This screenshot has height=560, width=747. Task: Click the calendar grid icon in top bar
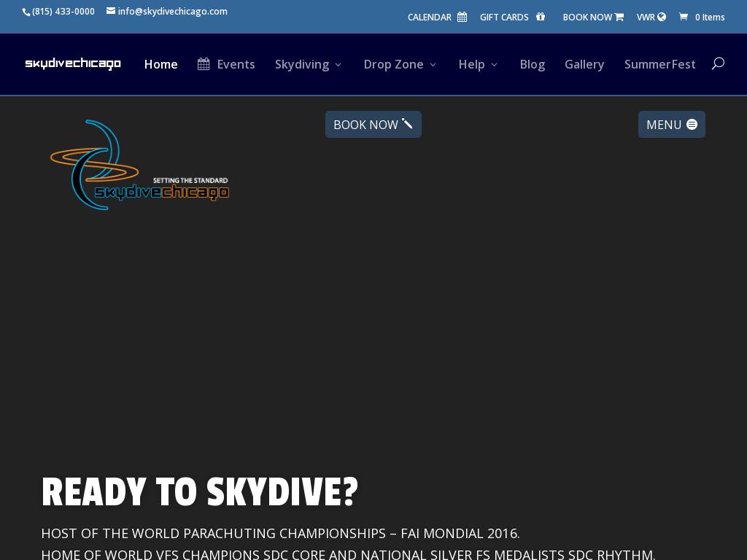[x=462, y=17]
